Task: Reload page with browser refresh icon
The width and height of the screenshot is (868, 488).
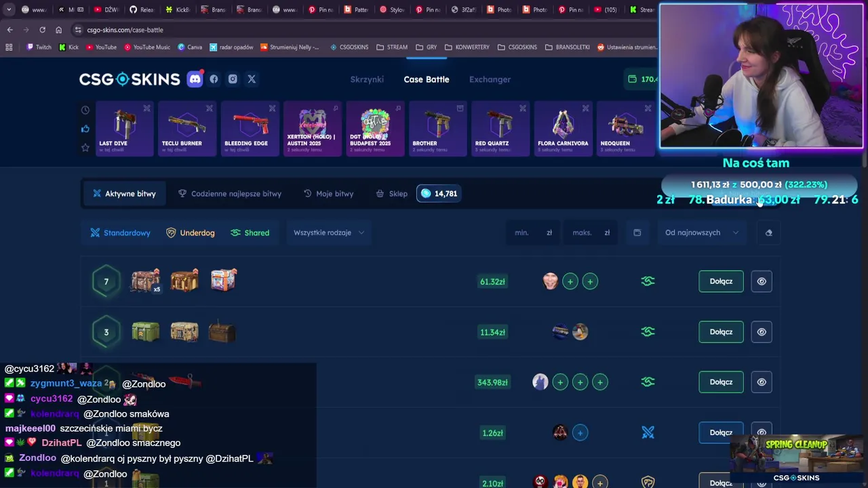Action: 42,30
